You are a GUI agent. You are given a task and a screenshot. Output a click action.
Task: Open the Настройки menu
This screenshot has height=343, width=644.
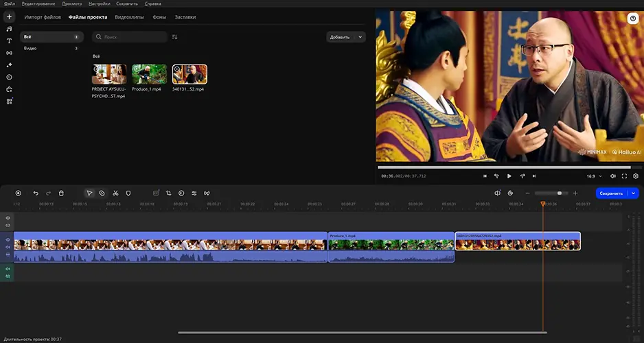click(99, 3)
